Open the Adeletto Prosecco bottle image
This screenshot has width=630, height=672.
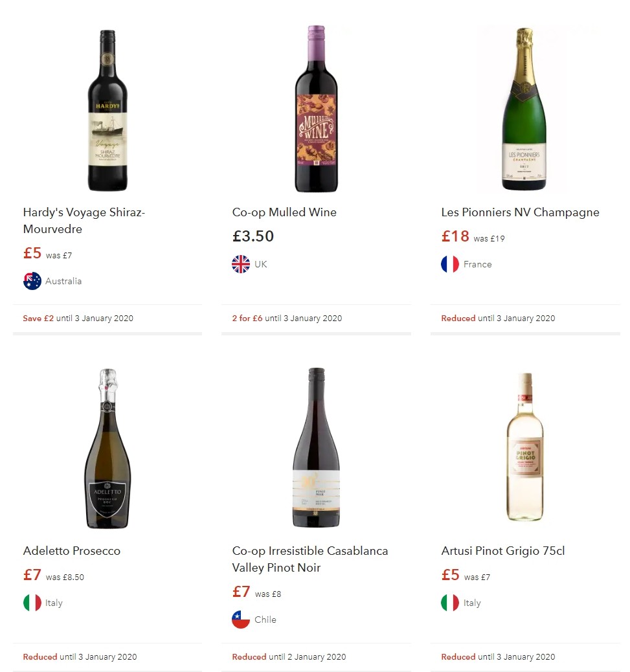[x=107, y=449]
